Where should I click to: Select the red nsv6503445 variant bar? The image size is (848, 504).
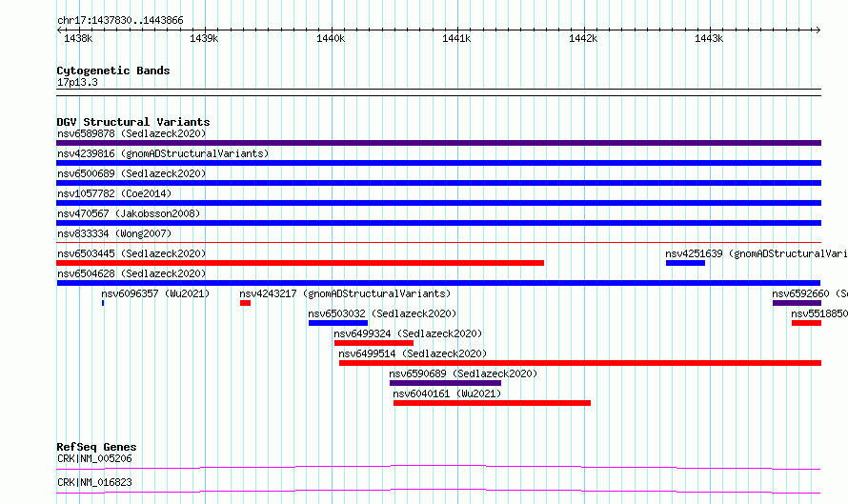point(300,263)
